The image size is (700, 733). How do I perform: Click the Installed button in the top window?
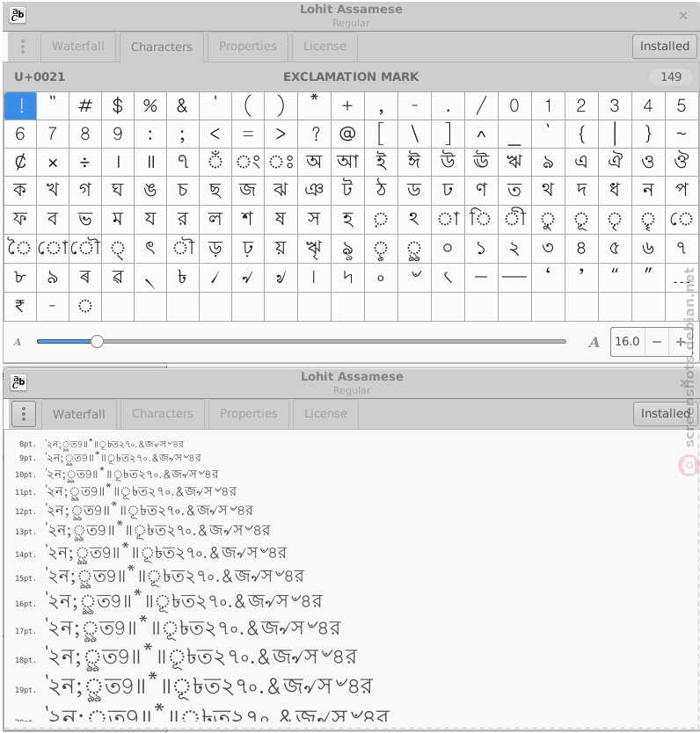pyautogui.click(x=665, y=47)
